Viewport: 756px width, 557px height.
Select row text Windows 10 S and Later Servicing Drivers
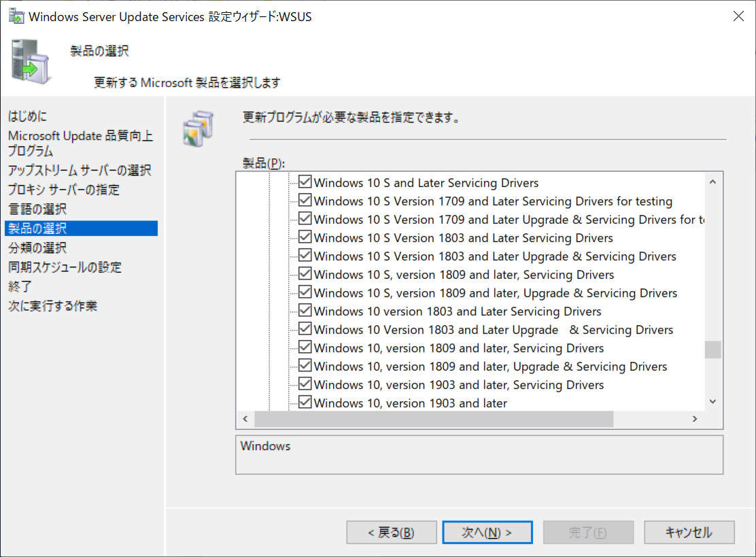(x=426, y=183)
